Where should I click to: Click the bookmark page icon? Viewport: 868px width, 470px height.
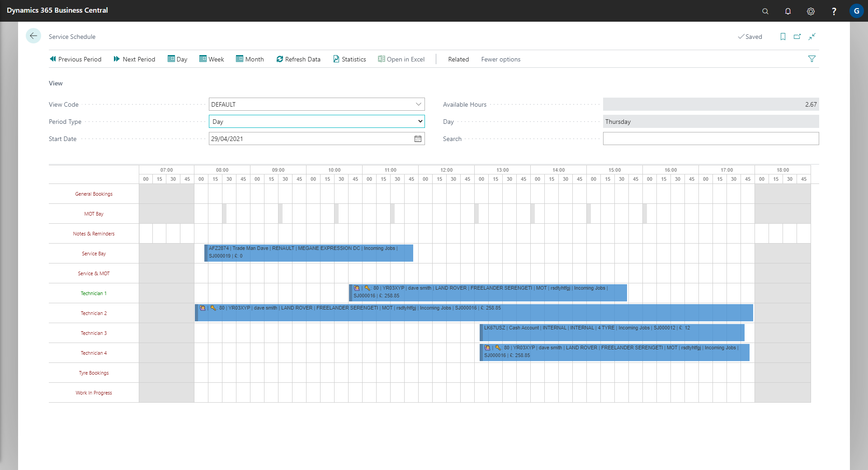pos(783,37)
